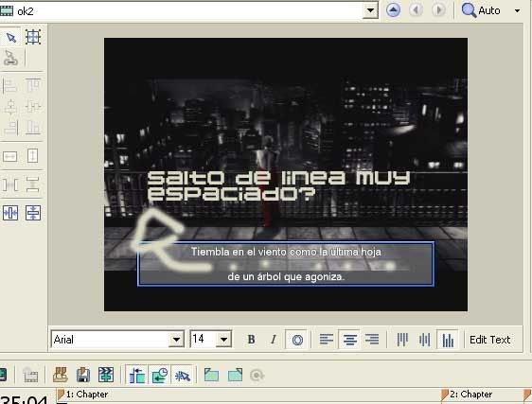This screenshot has width=532, height=404.
Task: Open the Arial font dropdown arrow
Action: click(176, 340)
